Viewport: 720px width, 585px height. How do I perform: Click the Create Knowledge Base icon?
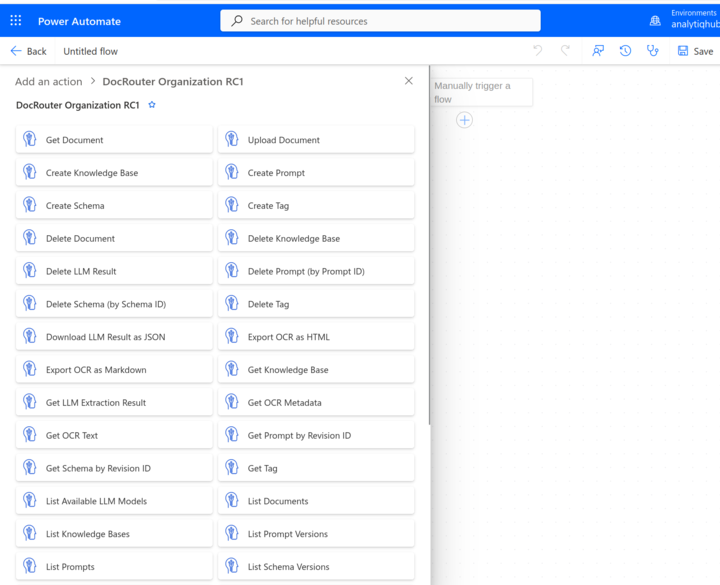tap(30, 172)
